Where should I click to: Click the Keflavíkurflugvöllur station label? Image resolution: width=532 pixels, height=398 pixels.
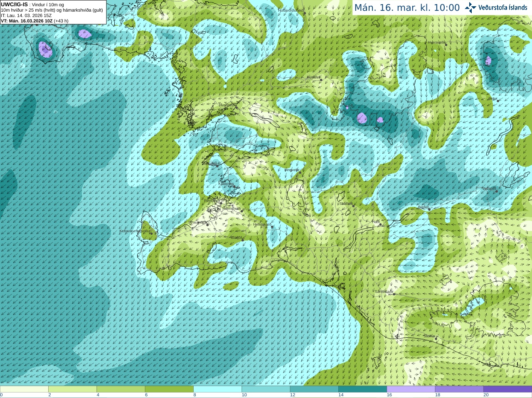point(134,231)
